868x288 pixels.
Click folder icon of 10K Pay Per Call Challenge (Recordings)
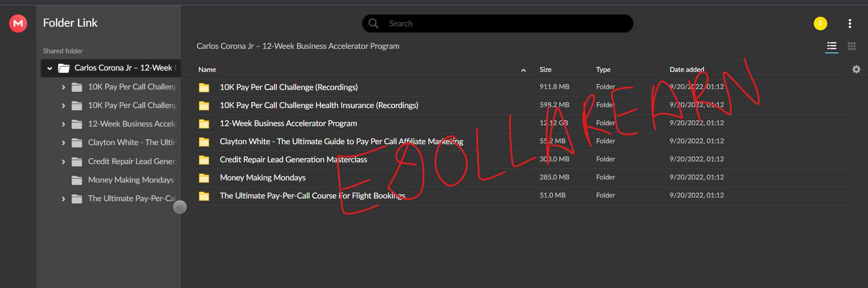click(204, 87)
